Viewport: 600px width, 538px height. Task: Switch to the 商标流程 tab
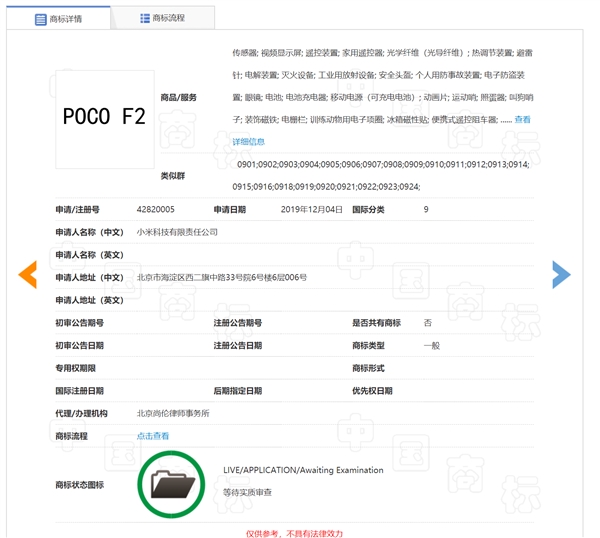click(163, 18)
